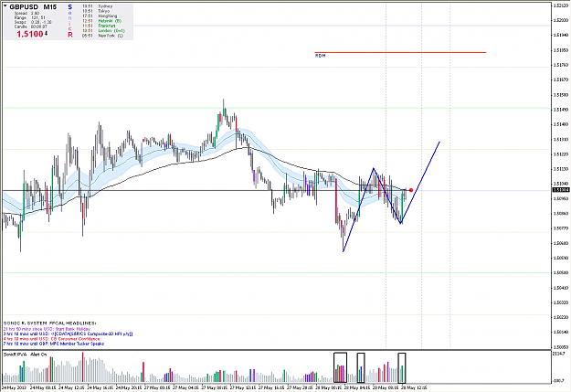This screenshot has height=392, width=571.
Task: Click the down arrow beside 1.5100 price
Action: (x=46, y=34)
